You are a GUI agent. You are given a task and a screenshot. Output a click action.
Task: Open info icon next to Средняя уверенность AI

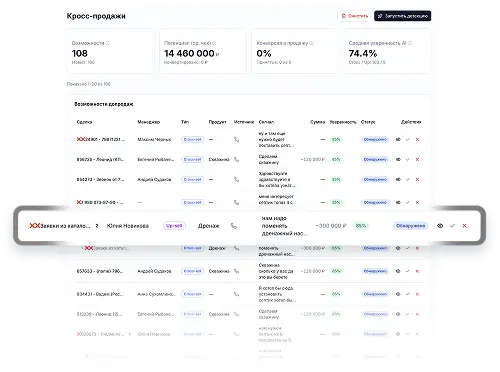410,43
